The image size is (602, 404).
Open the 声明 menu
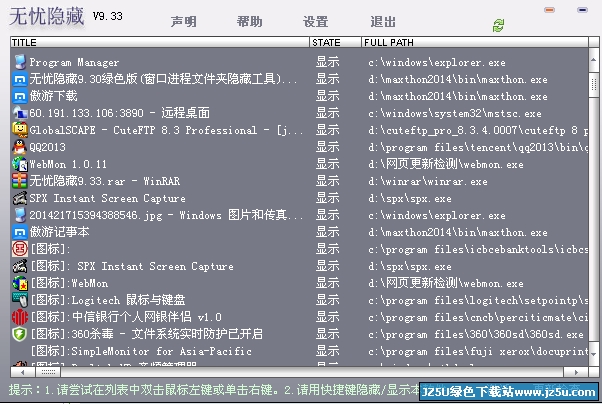point(184,22)
